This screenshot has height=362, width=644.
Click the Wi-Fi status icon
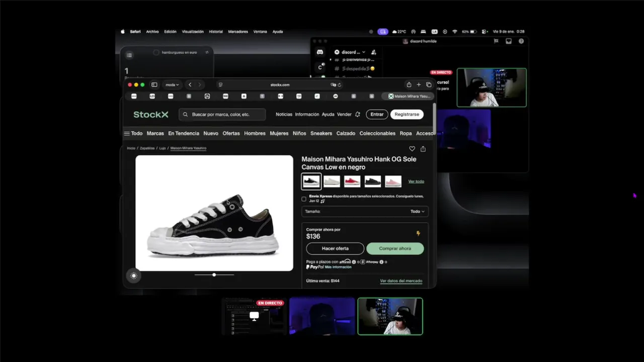tap(455, 32)
